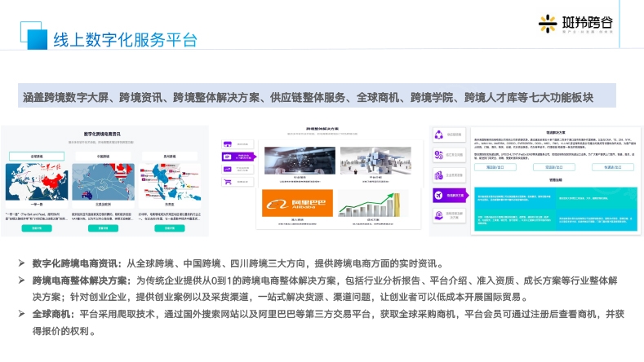Click the green button under the Belt and Road card

coord(37,228)
